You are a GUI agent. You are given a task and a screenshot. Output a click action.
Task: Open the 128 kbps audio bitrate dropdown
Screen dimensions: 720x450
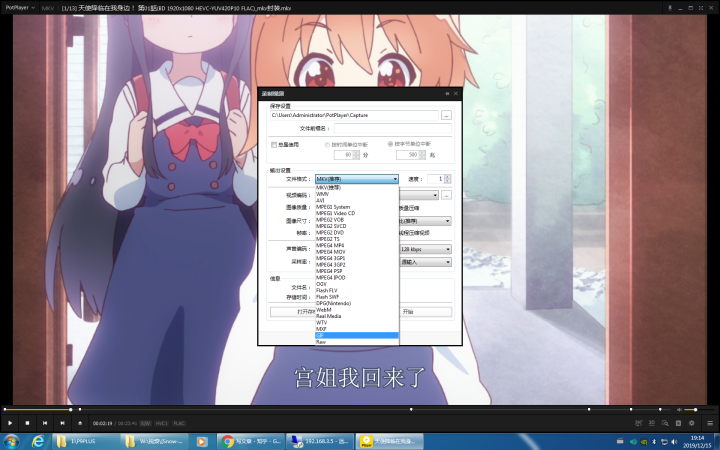[x=426, y=249]
